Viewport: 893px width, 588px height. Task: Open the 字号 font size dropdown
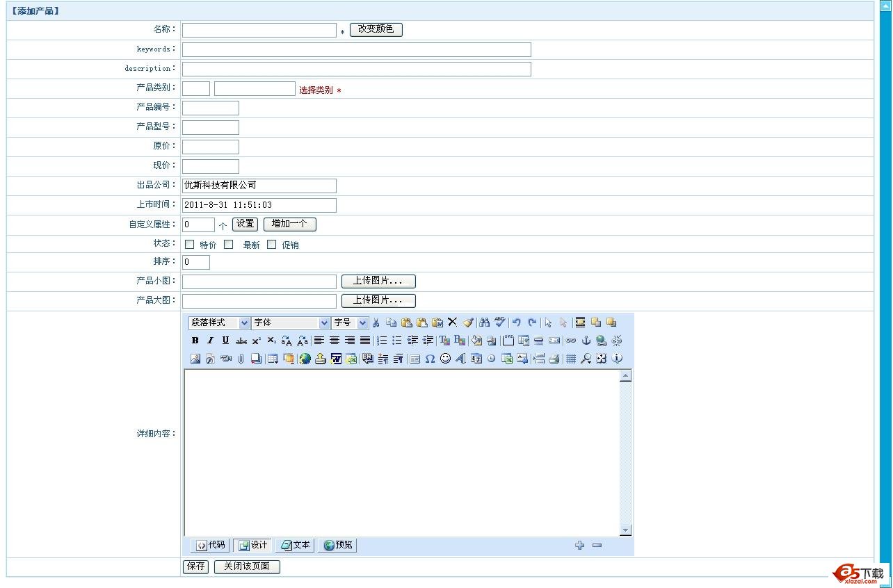tap(350, 322)
